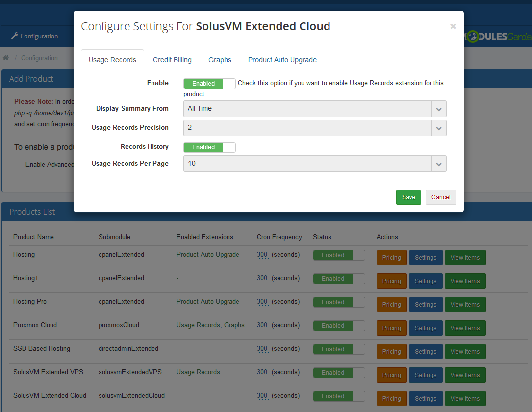Screen dimensions: 532x412
Task: Click the Cron Frequency column header
Action: pyautogui.click(x=279, y=237)
